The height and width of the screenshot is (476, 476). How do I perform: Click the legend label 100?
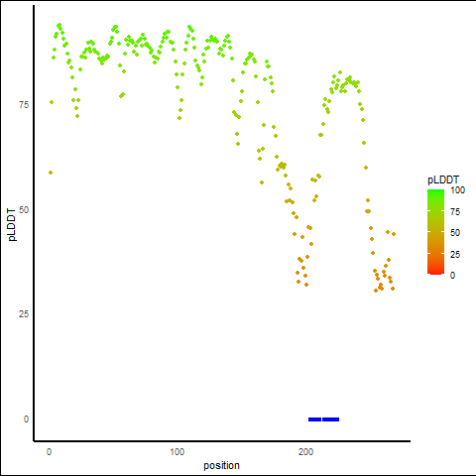point(457,190)
